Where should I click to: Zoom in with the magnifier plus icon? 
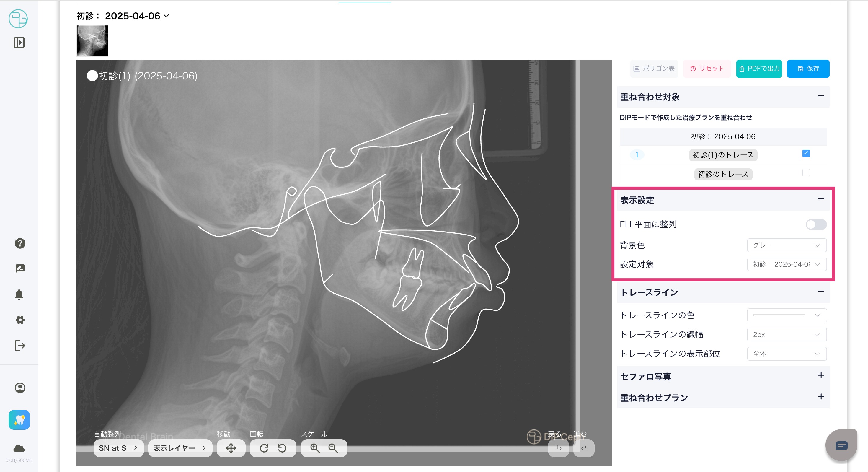[x=315, y=448]
